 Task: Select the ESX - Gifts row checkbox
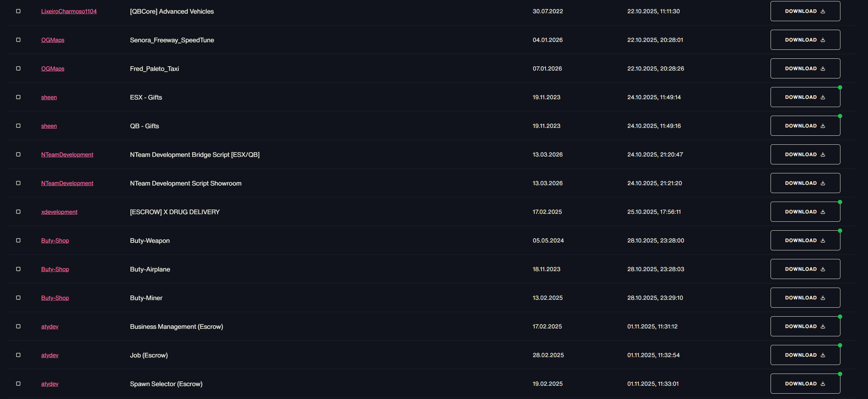click(18, 97)
